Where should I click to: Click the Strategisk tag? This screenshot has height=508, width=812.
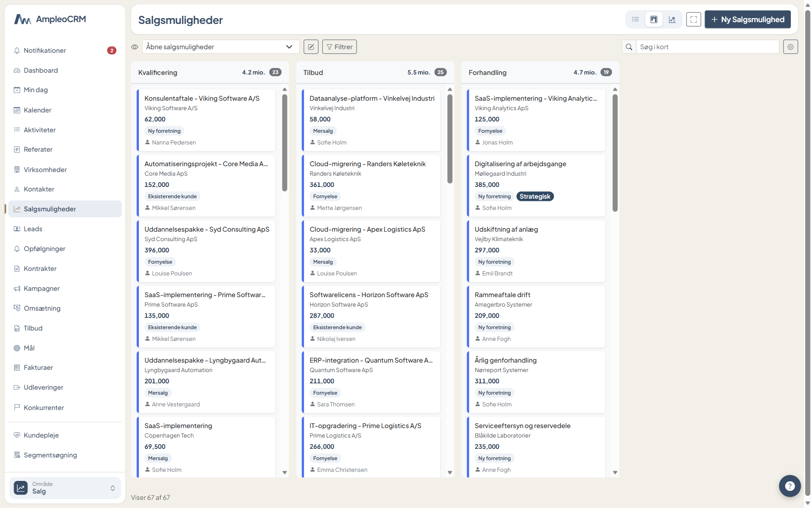pyautogui.click(x=535, y=196)
